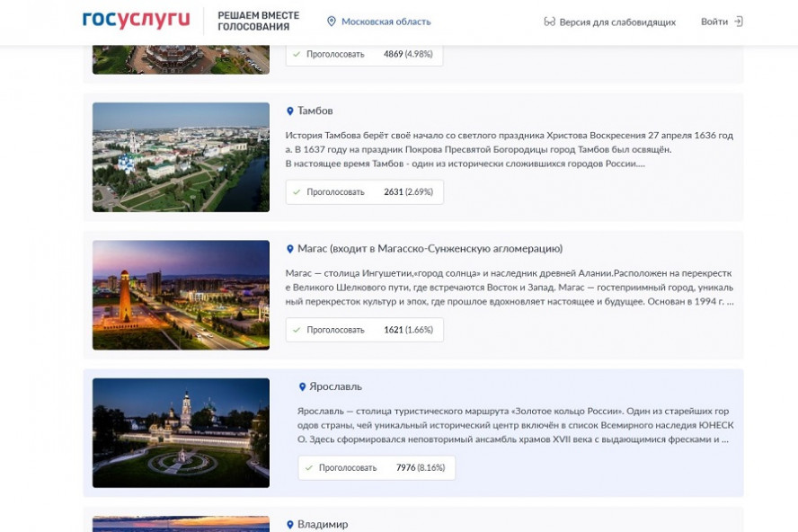Open the Тамбов city thumbnail
The width and height of the screenshot is (798, 532).
[182, 157]
